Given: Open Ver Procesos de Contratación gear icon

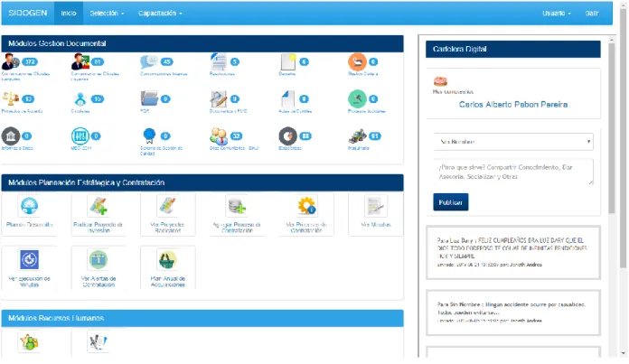Looking at the screenshot, I should 306,206.
